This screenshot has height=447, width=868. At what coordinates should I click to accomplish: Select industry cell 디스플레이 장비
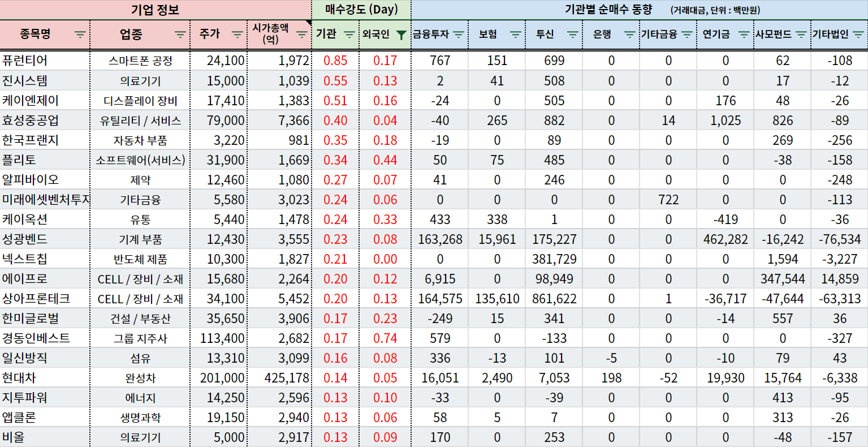point(140,100)
